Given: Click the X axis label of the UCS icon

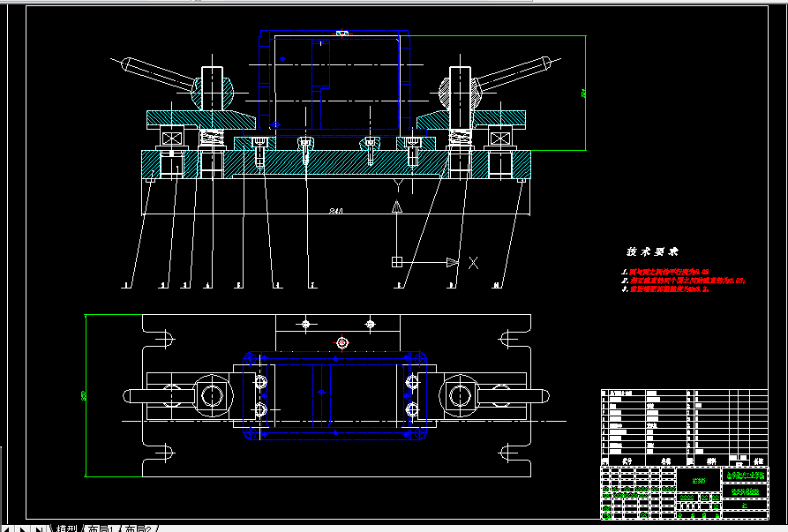Looking at the screenshot, I should click(x=473, y=263).
